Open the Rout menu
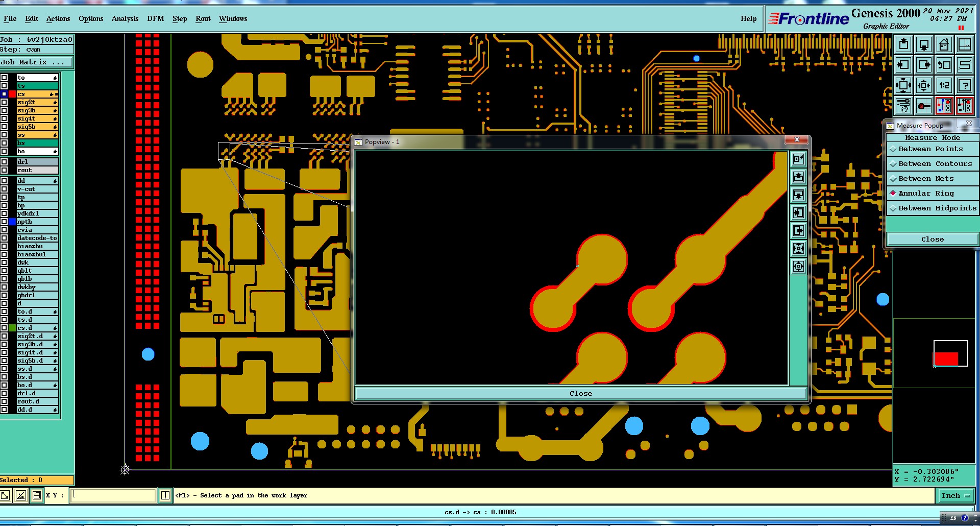The image size is (980, 526). [x=203, y=18]
